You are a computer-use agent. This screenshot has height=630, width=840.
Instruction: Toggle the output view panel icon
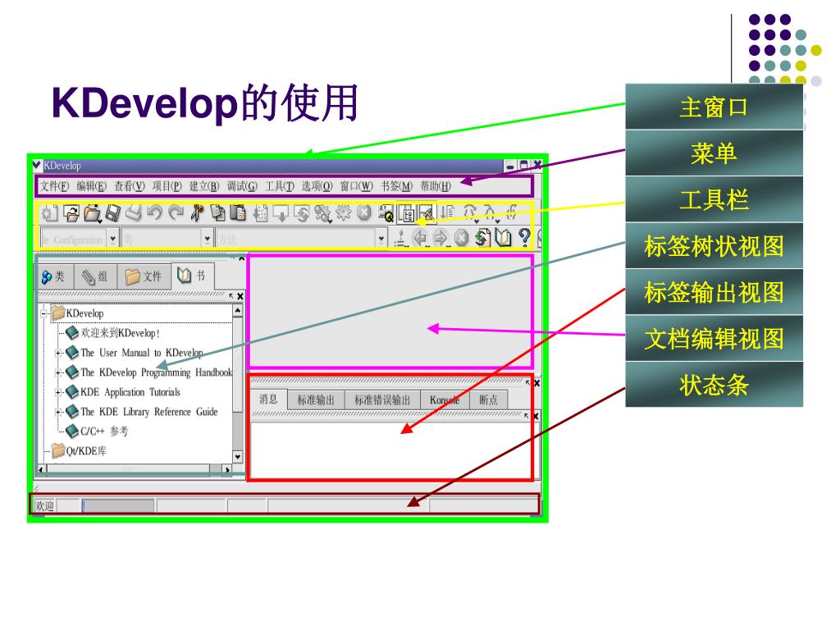point(427,213)
